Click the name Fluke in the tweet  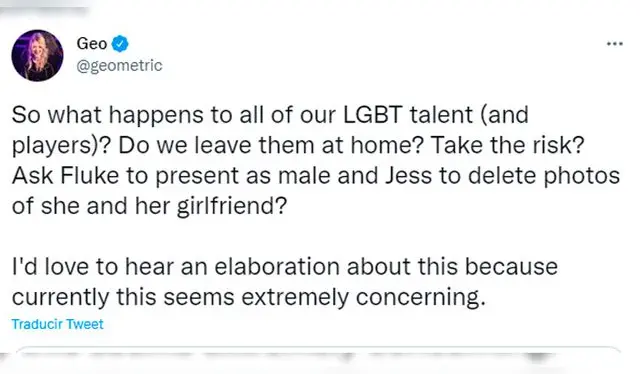coord(89,176)
